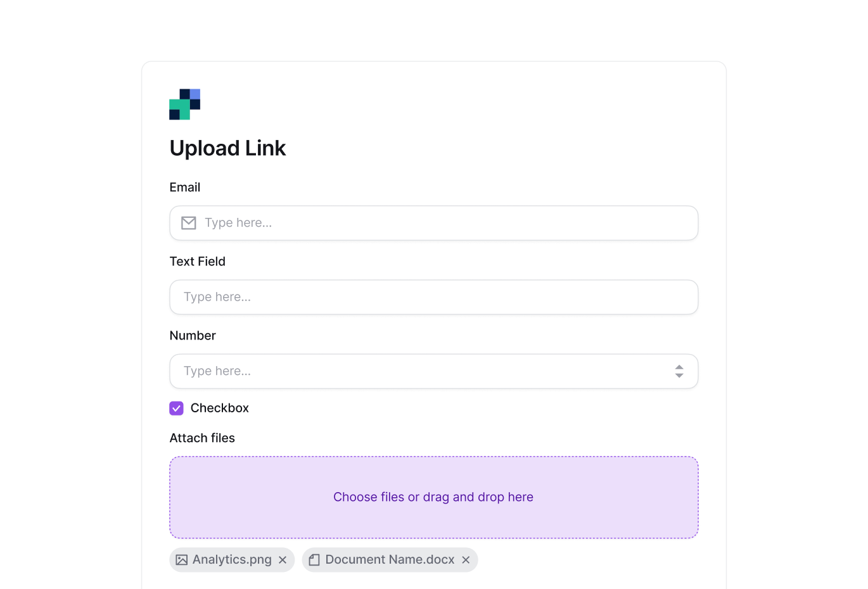Open the file picker via the upload dropzone
The image size is (868, 589).
[x=433, y=497]
